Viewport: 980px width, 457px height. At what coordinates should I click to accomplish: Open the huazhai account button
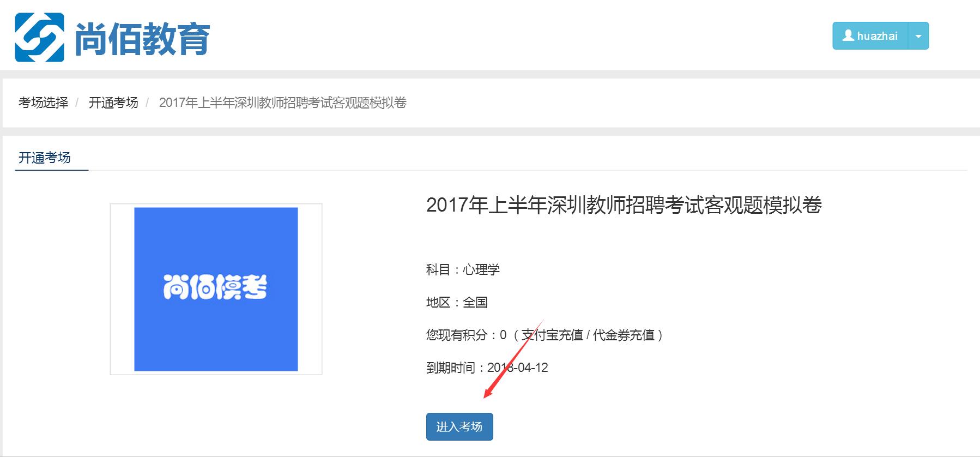870,36
